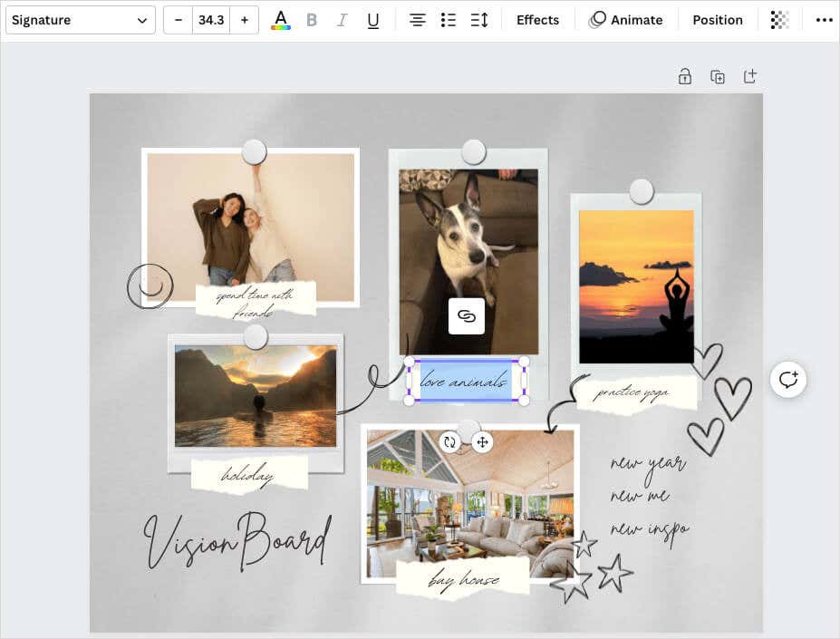Add a new page
Screen dimensions: 840x639
[x=750, y=77]
